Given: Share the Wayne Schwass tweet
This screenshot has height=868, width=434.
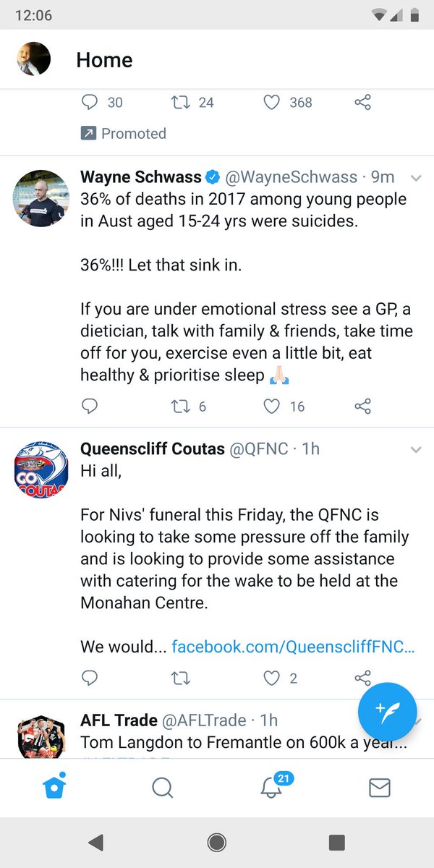Looking at the screenshot, I should tap(362, 407).
